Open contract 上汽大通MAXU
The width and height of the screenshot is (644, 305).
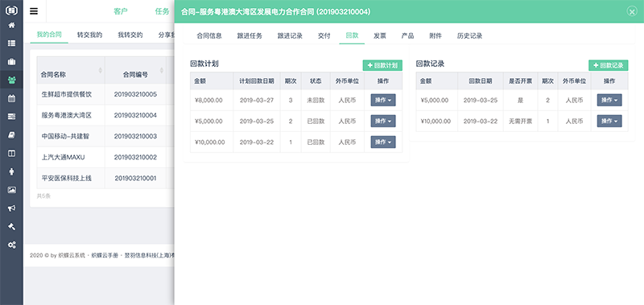click(64, 157)
